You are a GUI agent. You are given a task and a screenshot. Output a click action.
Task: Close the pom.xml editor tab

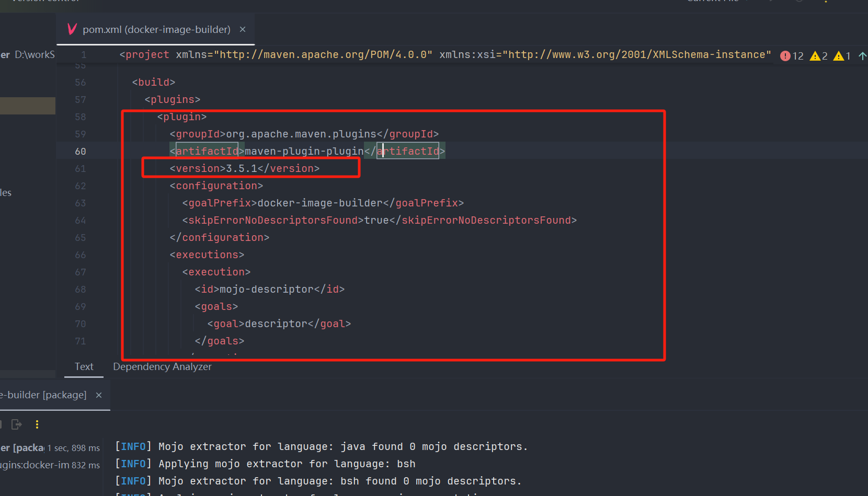243,29
